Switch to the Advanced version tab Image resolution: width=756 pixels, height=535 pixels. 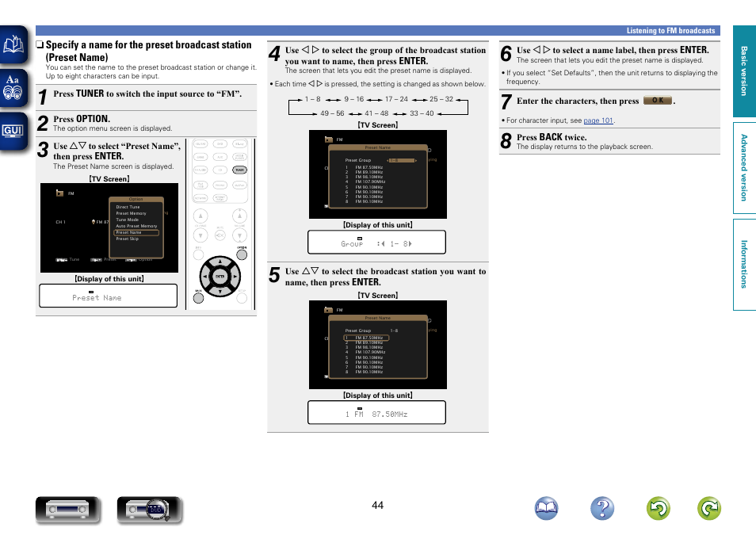point(744,168)
